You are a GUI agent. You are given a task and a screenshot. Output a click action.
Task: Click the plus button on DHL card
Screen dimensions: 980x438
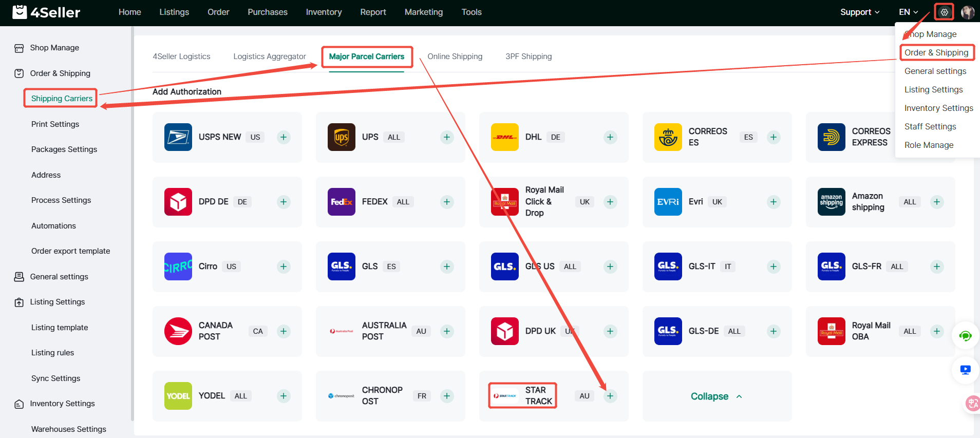[610, 137]
